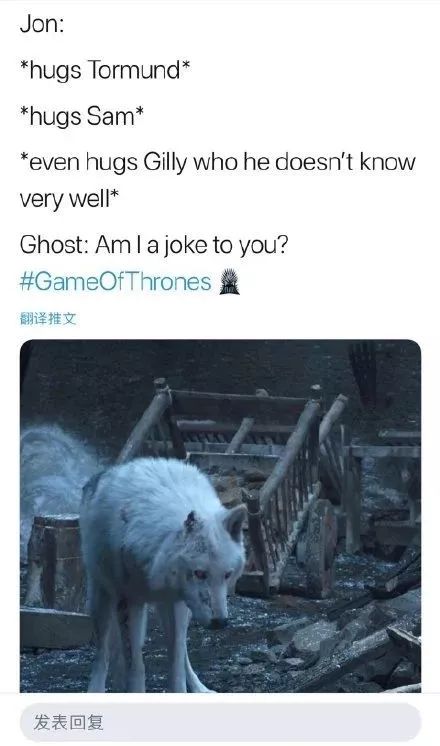Tap the "very well*" text line
The height and width of the screenshot is (746, 440).
pos(68,199)
